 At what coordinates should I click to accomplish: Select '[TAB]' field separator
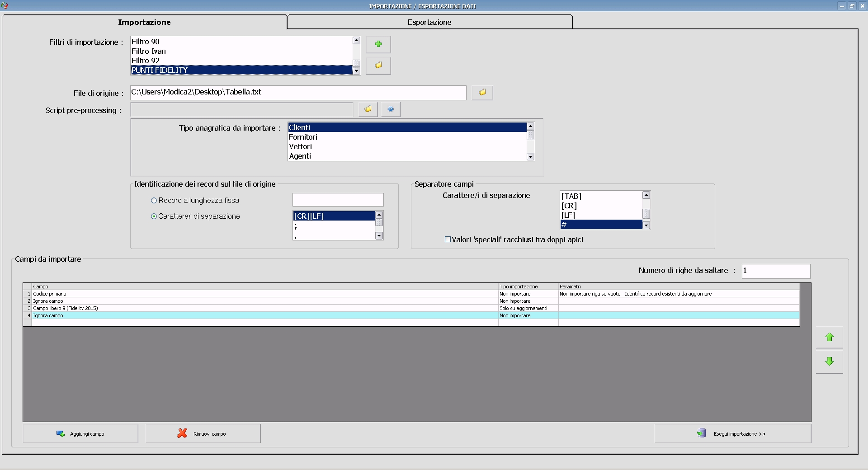(601, 196)
